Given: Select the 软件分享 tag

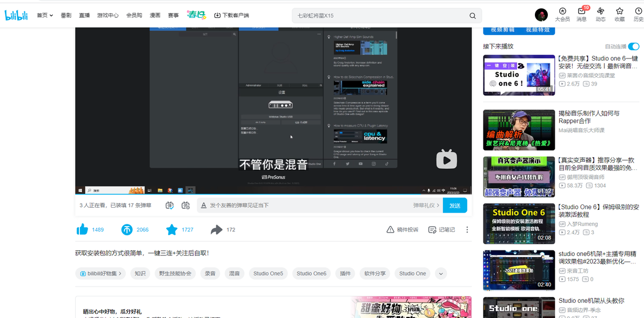Looking at the screenshot, I should [375, 274].
